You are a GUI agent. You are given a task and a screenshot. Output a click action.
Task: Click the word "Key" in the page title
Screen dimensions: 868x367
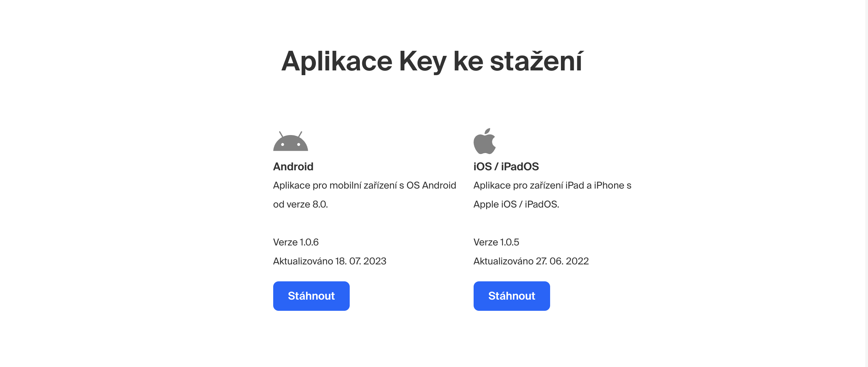point(422,61)
